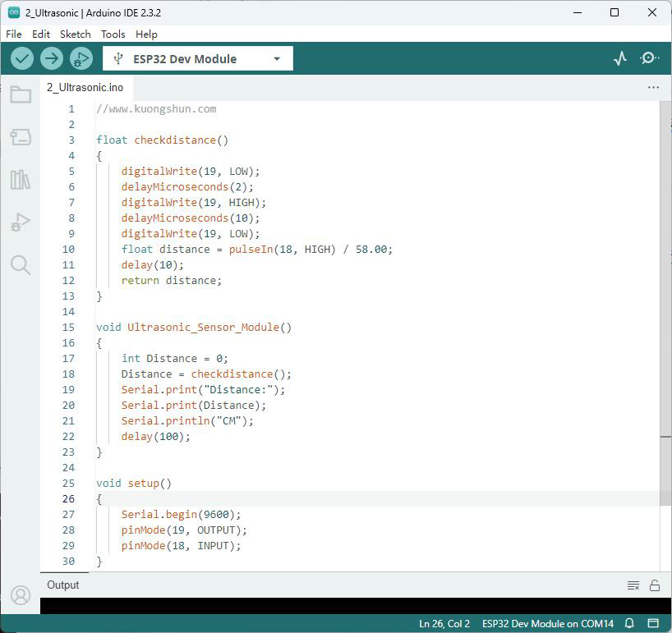Screen dimensions: 672x633
Task: Open the Tools menu
Action: point(113,34)
